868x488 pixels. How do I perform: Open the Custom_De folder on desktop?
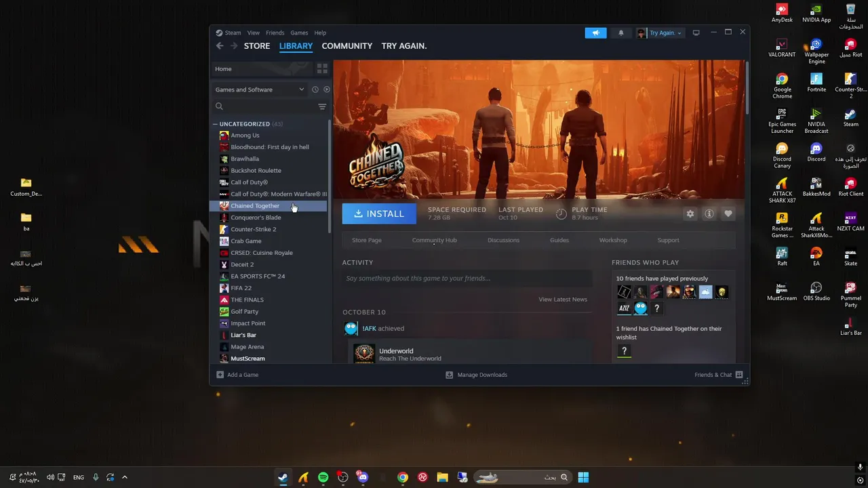click(x=26, y=186)
